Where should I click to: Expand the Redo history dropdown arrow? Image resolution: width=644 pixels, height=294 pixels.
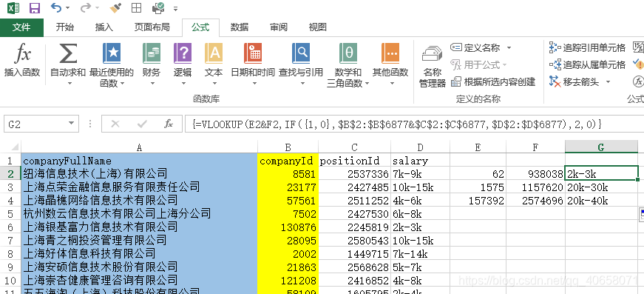pos(97,8)
